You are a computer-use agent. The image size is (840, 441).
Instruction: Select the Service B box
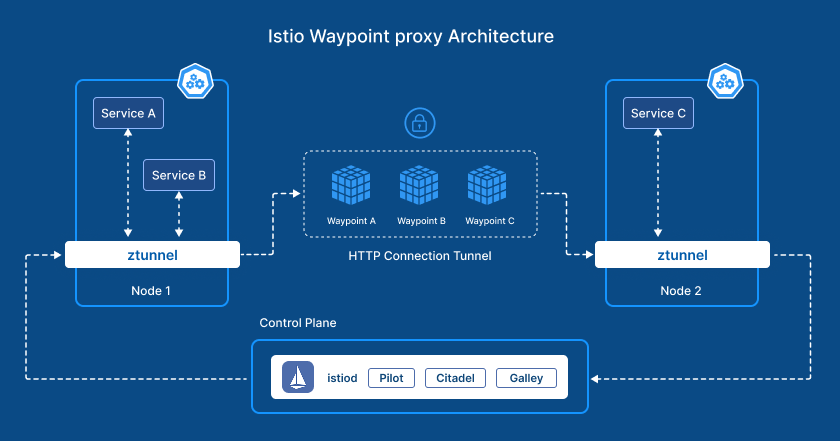click(x=179, y=175)
